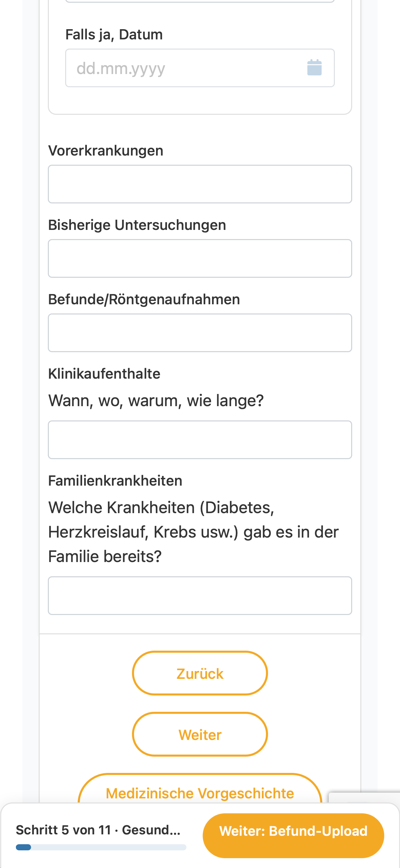400x868 pixels.
Task: Click the Familienkrankheiten heading label
Action: 115,481
